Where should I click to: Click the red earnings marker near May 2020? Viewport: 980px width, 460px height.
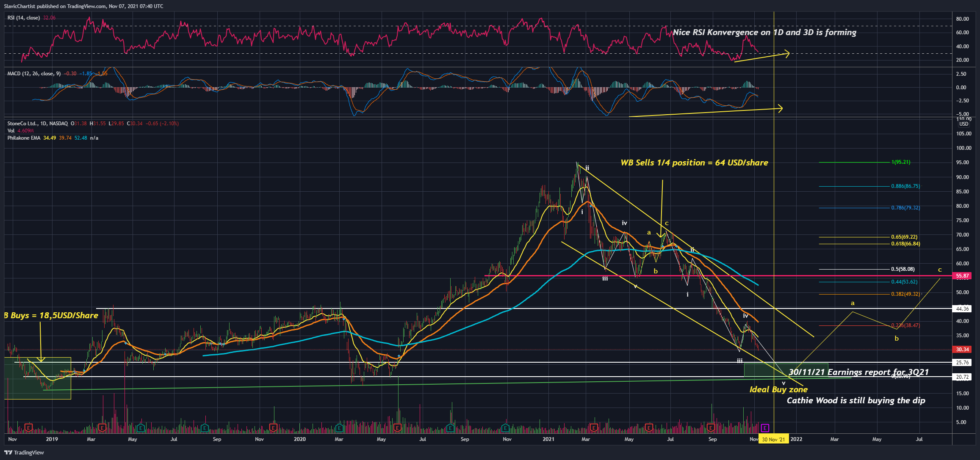[398, 428]
